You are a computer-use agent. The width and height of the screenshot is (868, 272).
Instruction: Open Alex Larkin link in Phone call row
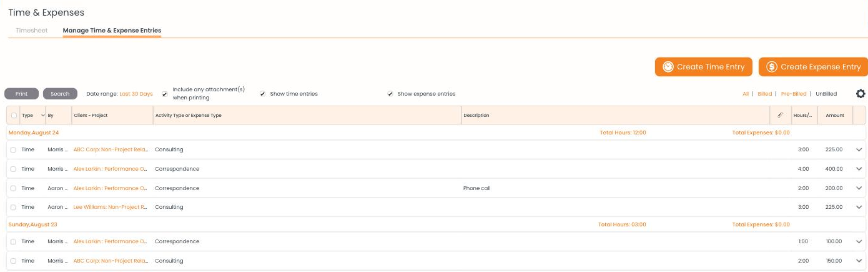pos(110,188)
